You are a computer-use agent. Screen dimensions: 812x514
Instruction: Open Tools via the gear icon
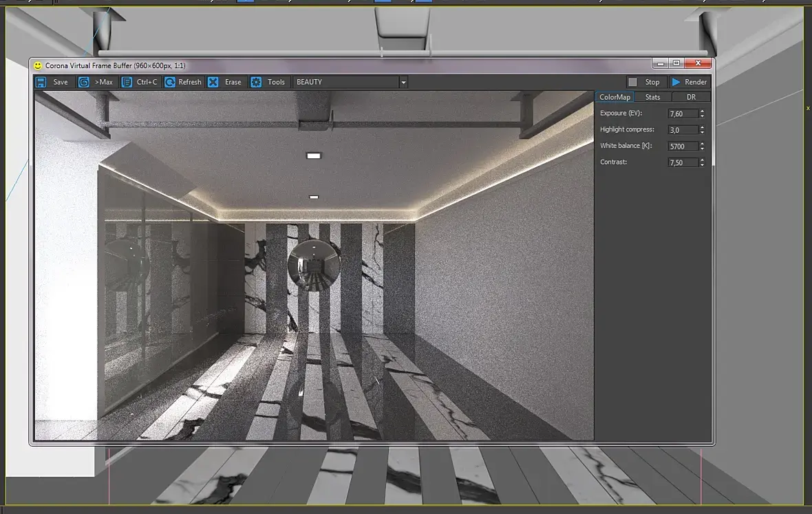click(x=256, y=82)
